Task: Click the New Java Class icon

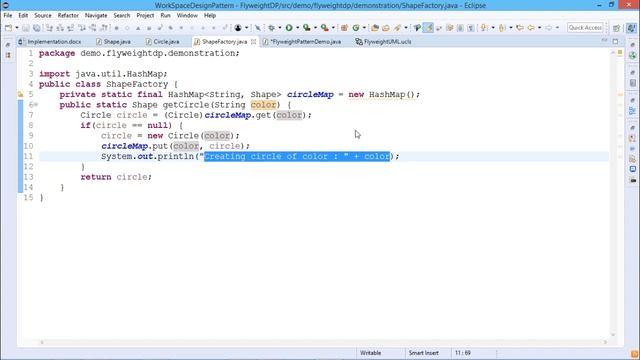Action: [356, 28]
